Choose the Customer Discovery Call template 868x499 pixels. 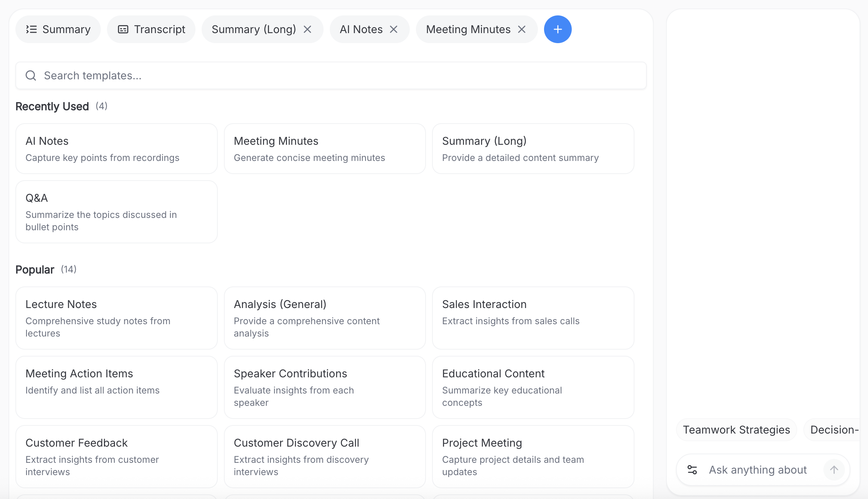click(x=325, y=457)
